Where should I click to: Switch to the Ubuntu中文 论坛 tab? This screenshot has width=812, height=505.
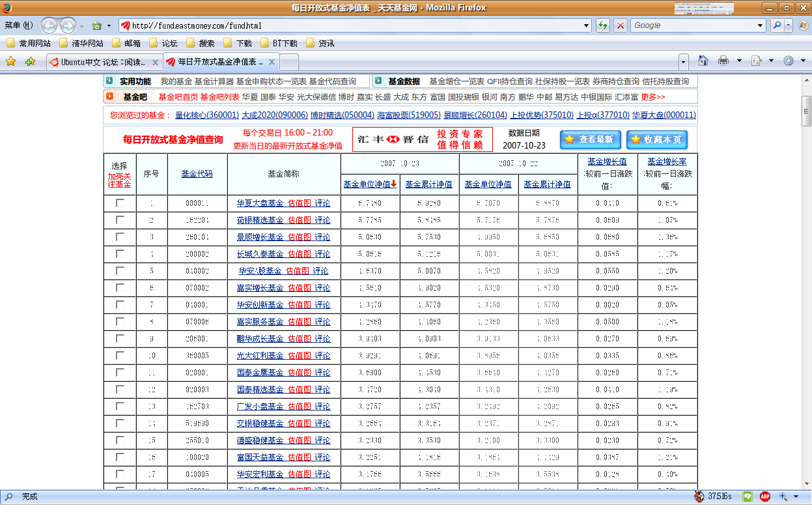[104, 62]
